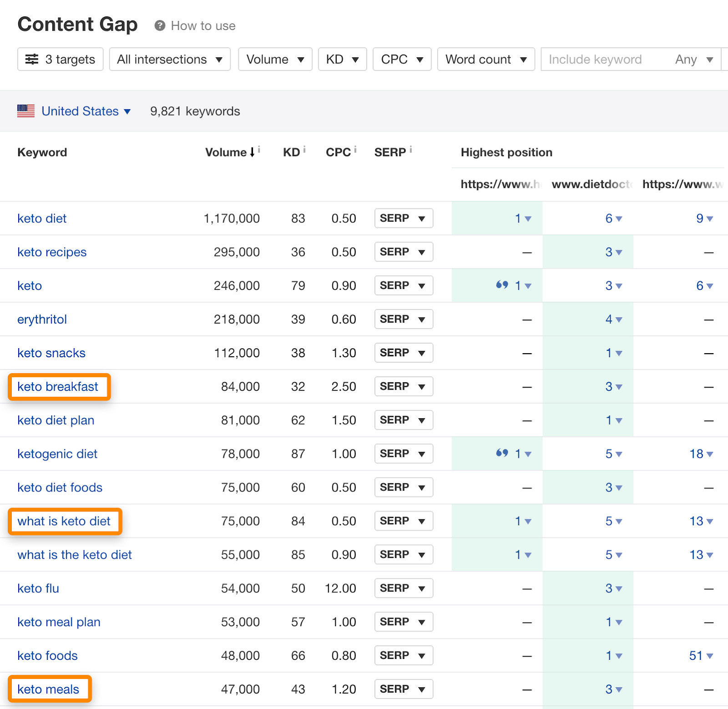Open the SERP dropdown for keto recipes
728x709 pixels.
click(403, 252)
